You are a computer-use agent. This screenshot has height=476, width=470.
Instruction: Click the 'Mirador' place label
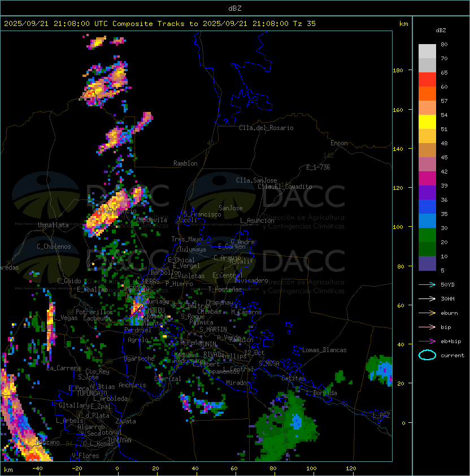click(x=238, y=383)
